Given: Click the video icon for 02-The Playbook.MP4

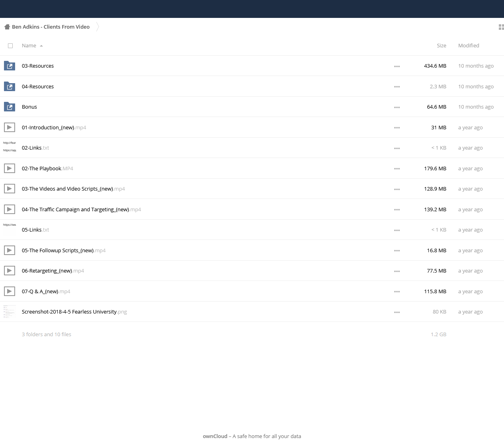Looking at the screenshot, I should click(x=10, y=168).
